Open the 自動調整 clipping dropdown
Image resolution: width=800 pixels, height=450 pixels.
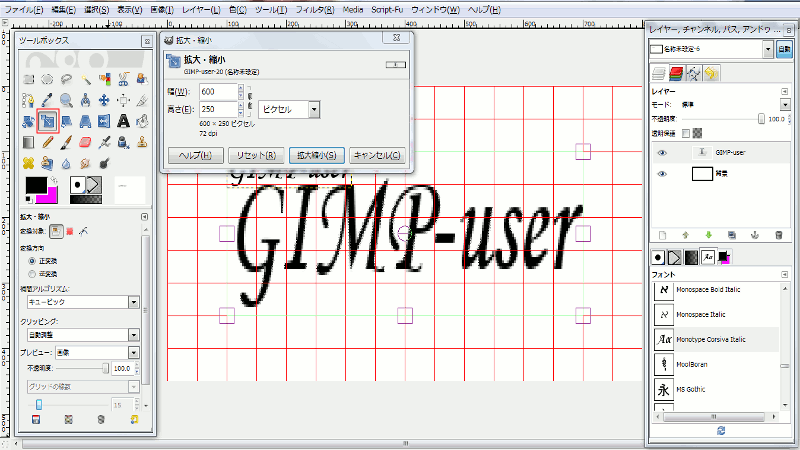click(83, 335)
